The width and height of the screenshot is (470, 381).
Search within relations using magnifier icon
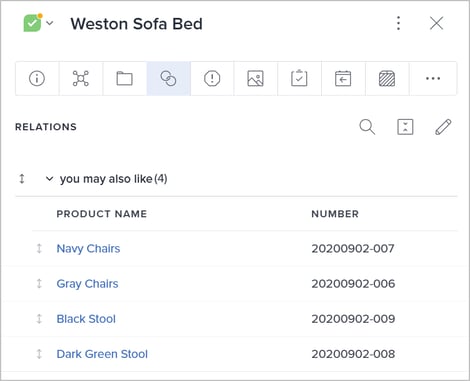(367, 127)
